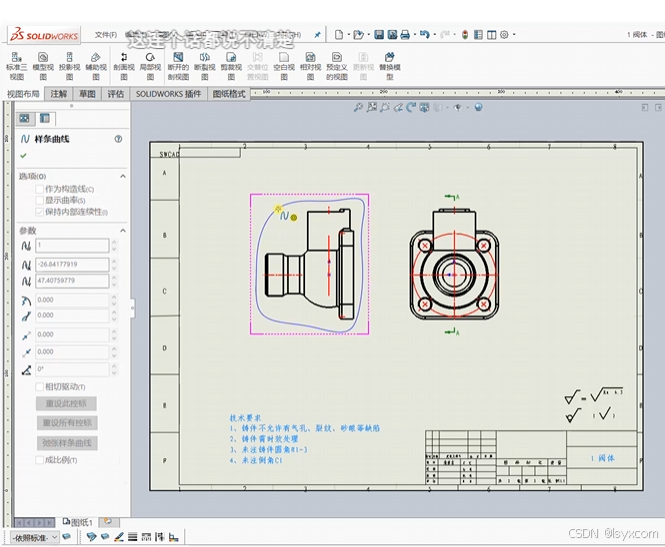The image size is (665, 547).
Task: Open the File (文件) menu
Action: point(106,35)
